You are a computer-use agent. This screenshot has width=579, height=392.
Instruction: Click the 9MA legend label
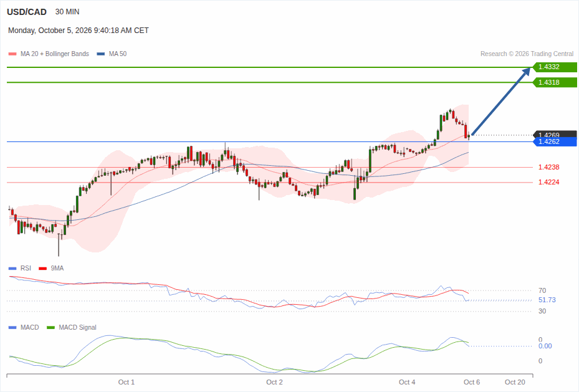pyautogui.click(x=57, y=269)
